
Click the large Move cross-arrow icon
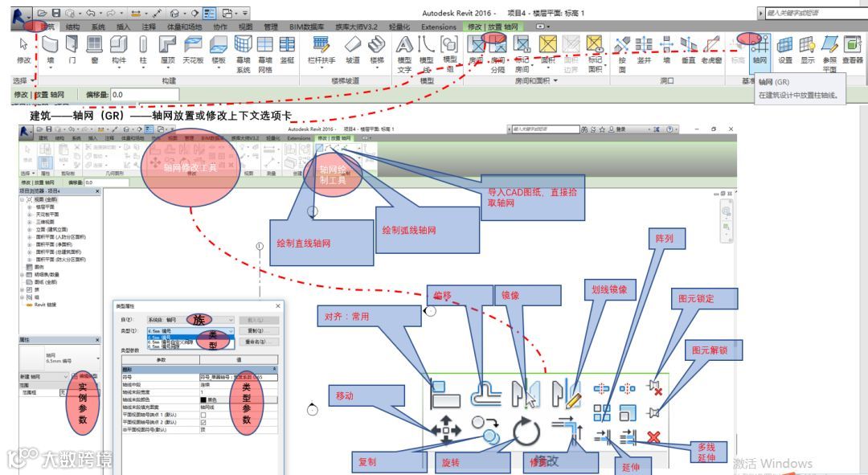[x=446, y=430]
